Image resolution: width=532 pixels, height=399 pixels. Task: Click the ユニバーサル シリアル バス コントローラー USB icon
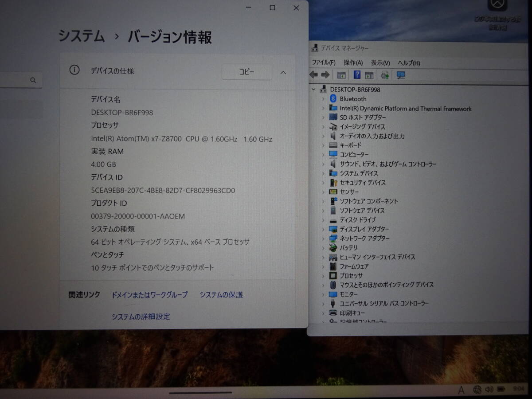(x=333, y=304)
